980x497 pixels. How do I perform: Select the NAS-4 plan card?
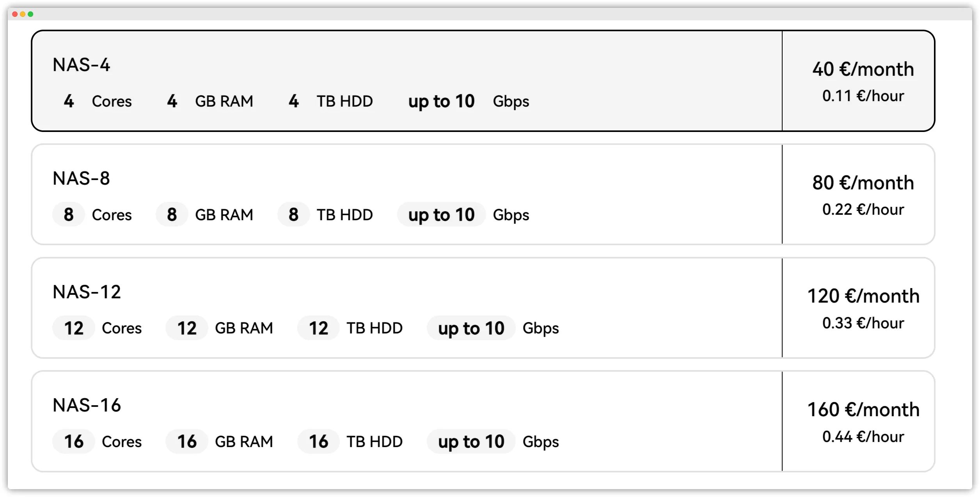tap(483, 81)
